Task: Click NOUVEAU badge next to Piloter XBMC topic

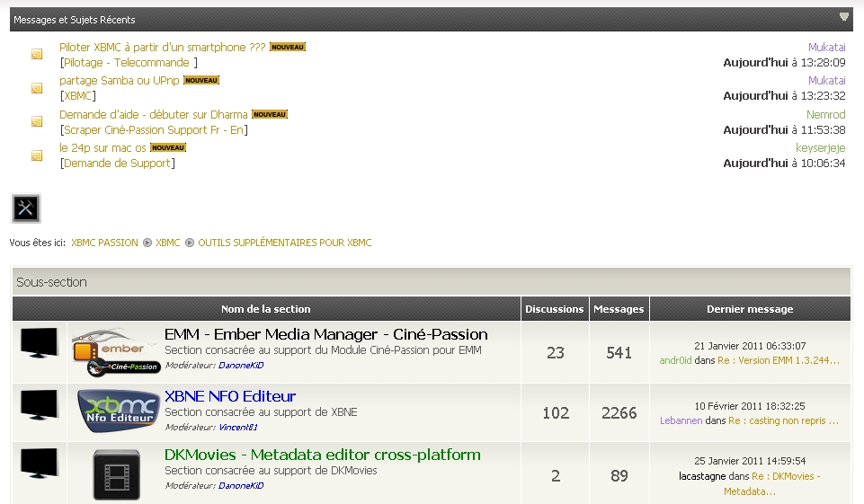Action: [288, 48]
